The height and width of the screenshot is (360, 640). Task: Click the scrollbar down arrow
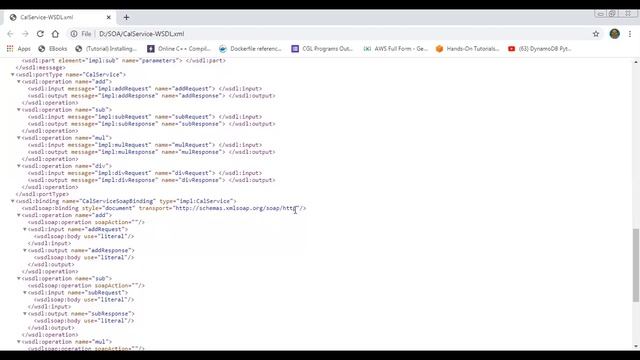point(636,347)
